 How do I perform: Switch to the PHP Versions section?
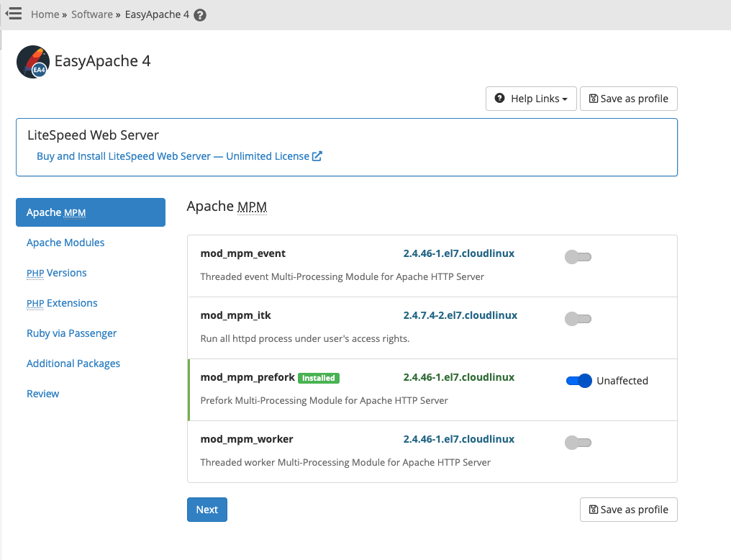click(x=56, y=273)
